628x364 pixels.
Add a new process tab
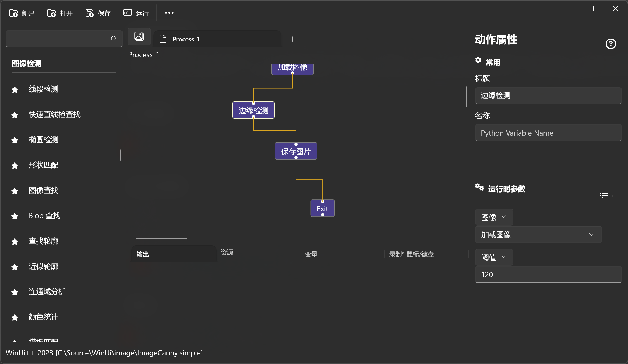pos(292,39)
